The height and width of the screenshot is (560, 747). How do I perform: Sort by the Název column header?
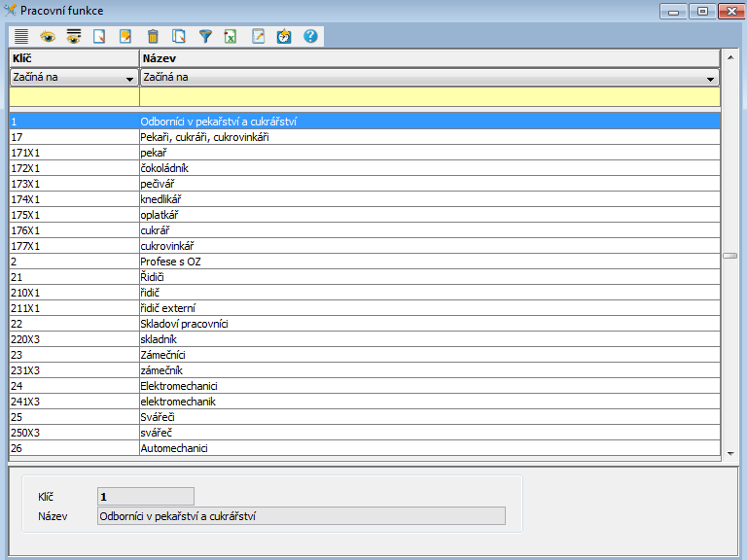pos(428,59)
